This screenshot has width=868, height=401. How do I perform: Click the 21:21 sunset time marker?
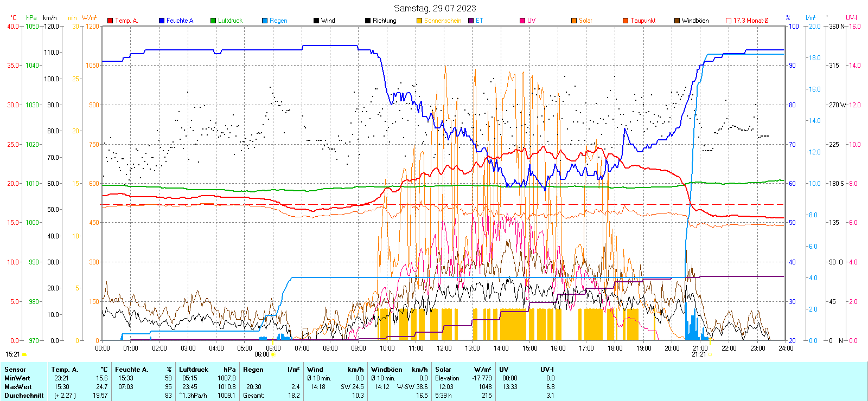click(699, 354)
